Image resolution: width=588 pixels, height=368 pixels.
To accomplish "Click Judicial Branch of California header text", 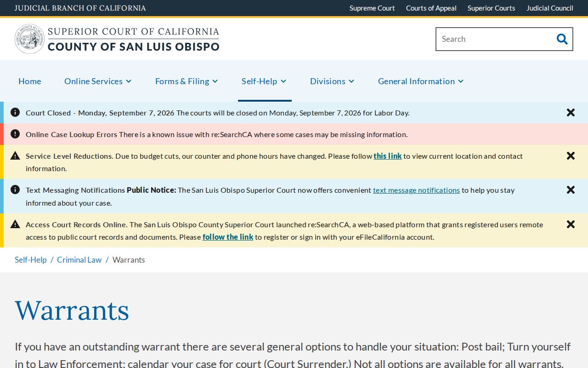I will tap(80, 8).
